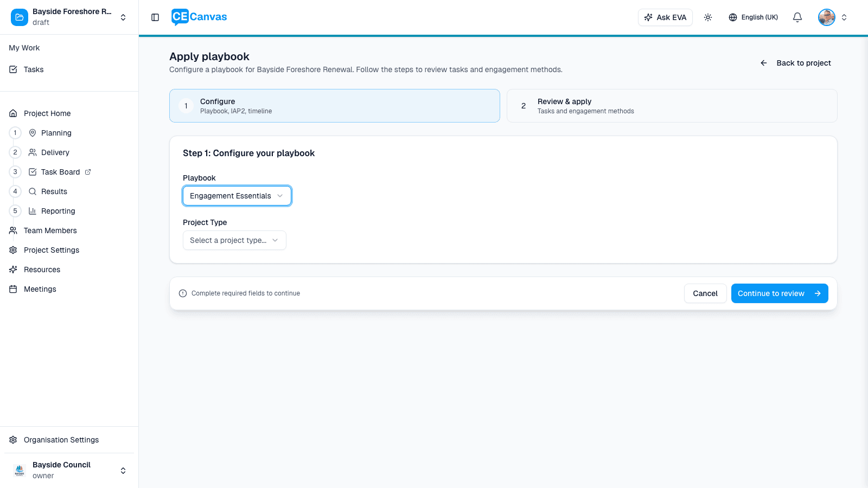
Task: View Team Members
Action: click(49, 230)
